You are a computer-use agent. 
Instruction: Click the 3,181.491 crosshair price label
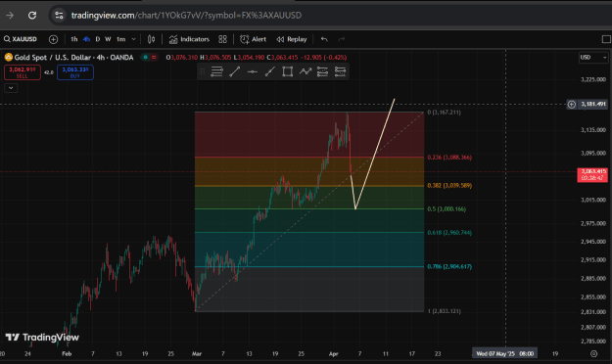592,104
